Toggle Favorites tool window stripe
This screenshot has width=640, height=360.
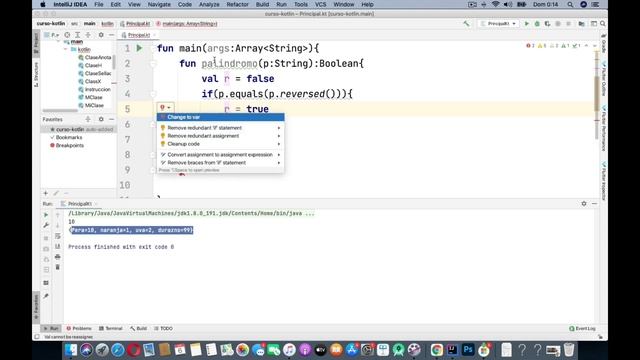coord(36,308)
